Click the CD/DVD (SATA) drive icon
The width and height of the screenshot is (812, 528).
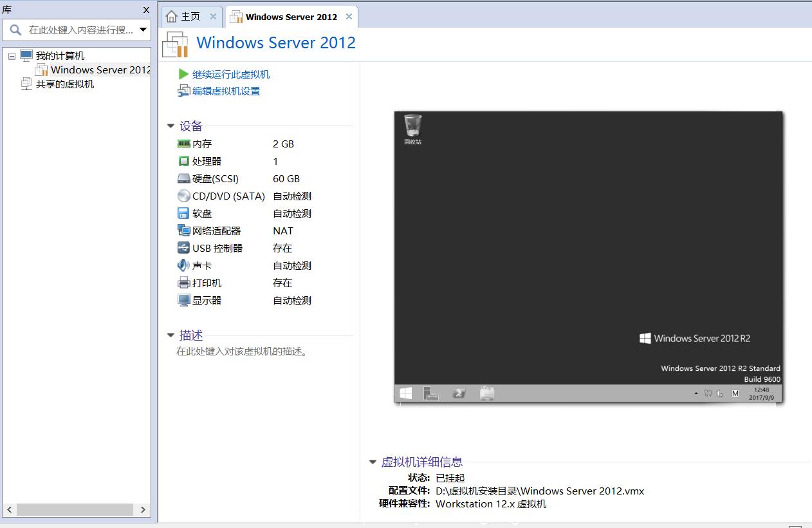coord(183,196)
